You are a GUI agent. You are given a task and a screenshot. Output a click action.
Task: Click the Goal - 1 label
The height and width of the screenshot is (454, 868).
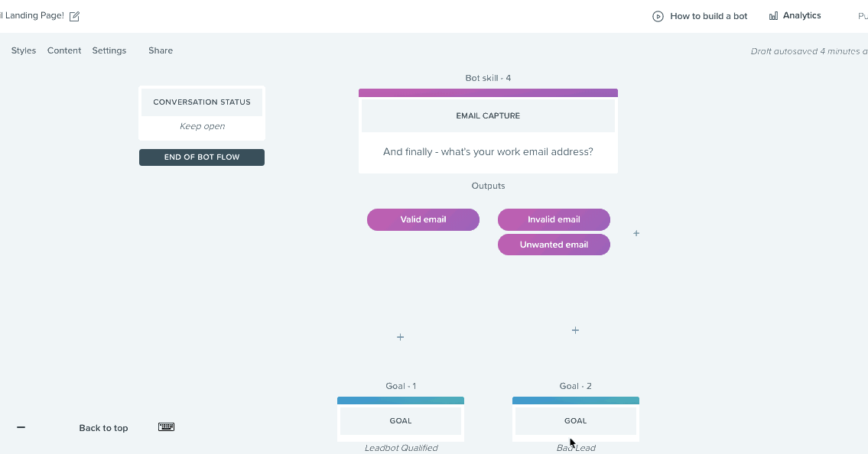(x=401, y=386)
